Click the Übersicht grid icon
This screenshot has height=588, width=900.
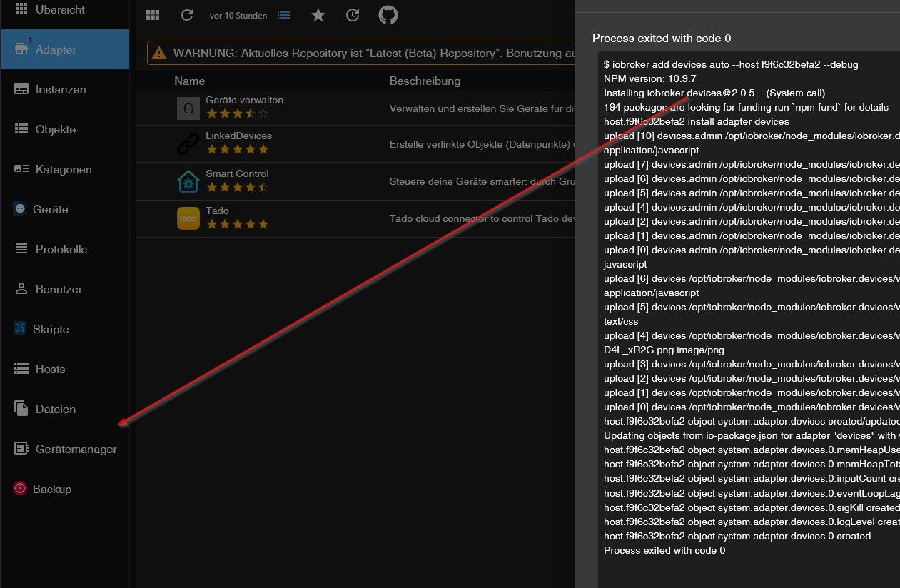pos(21,9)
